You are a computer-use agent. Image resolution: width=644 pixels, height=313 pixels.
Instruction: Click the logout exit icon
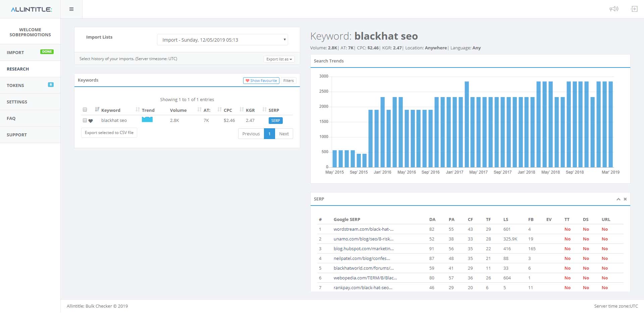point(634,9)
